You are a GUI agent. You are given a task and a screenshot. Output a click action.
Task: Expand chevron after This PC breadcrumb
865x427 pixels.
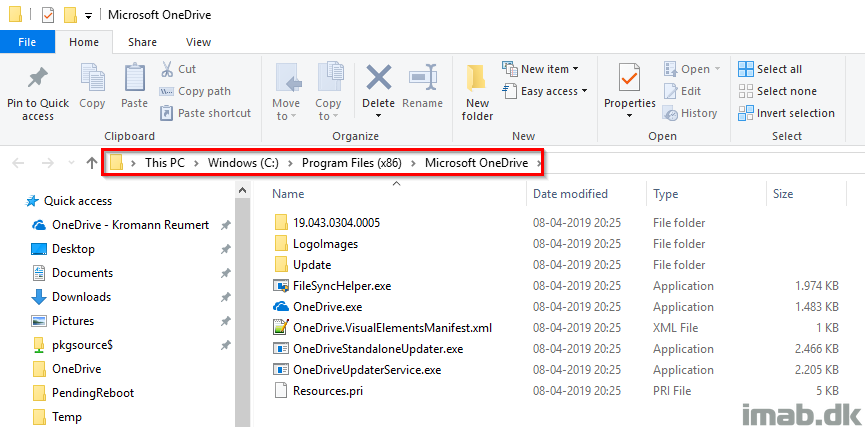[x=196, y=163]
